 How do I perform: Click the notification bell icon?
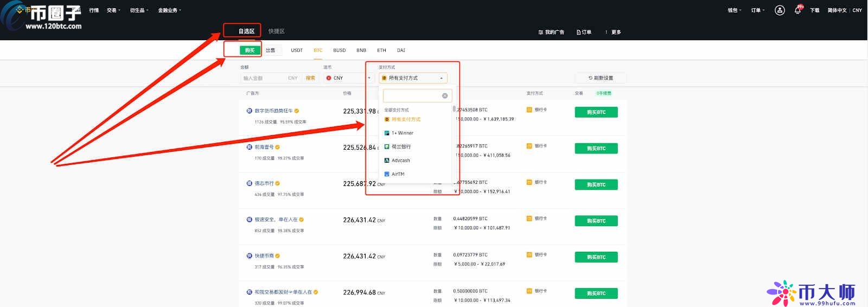point(797,10)
